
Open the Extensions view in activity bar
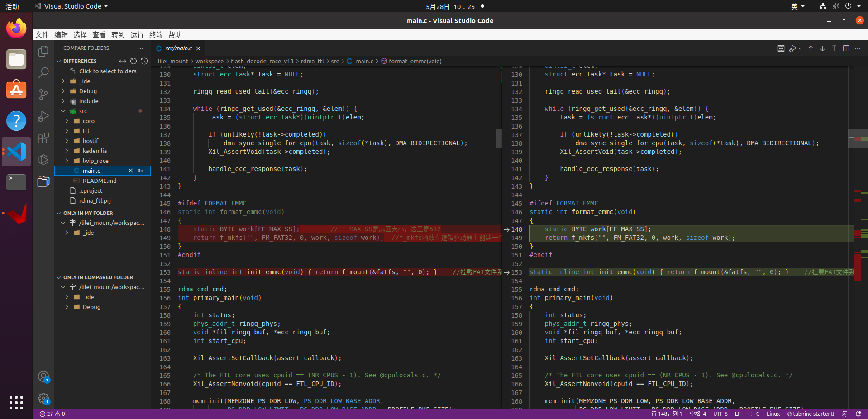[43, 138]
